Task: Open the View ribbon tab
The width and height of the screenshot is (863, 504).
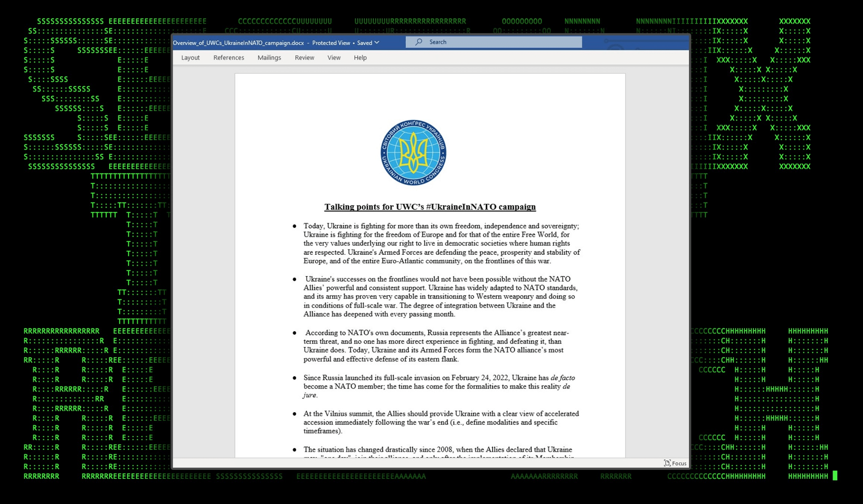Action: 334,58
